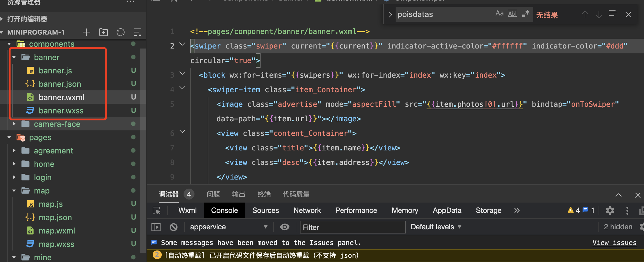Create a live expression eye icon

tap(285, 227)
